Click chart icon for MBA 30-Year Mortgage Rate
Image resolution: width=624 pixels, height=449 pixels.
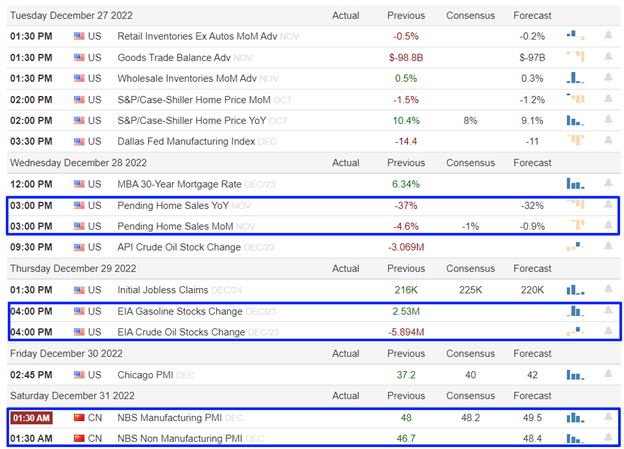pyautogui.click(x=575, y=183)
